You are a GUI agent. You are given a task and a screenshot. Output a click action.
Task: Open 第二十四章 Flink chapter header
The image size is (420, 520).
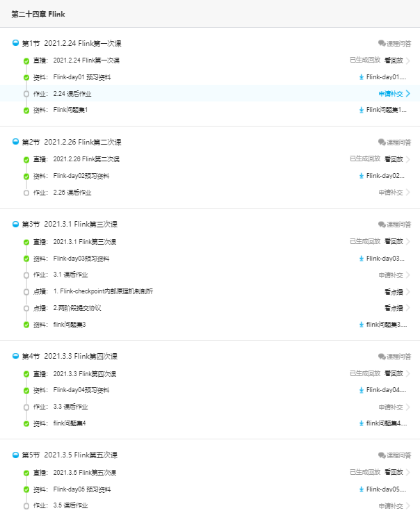pyautogui.click(x=38, y=14)
